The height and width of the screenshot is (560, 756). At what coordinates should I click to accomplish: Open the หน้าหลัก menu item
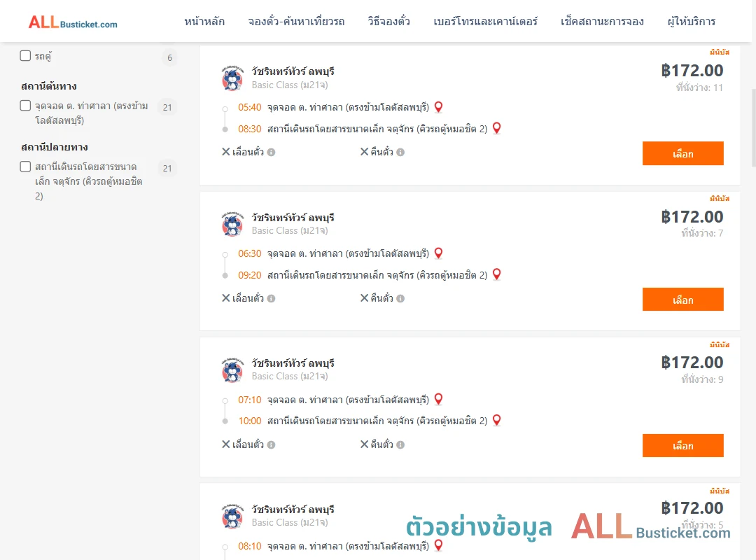(204, 22)
